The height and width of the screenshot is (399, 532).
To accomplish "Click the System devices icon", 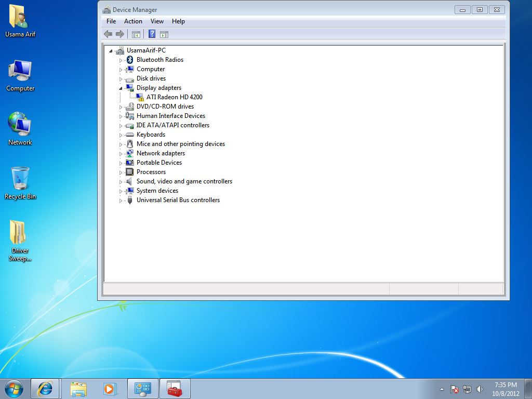I will (x=129, y=191).
